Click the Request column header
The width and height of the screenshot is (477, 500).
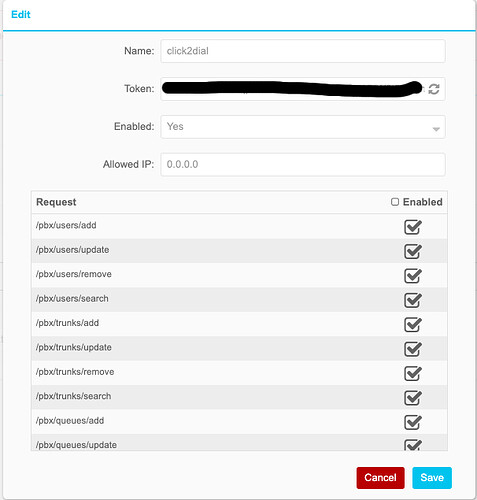56,202
